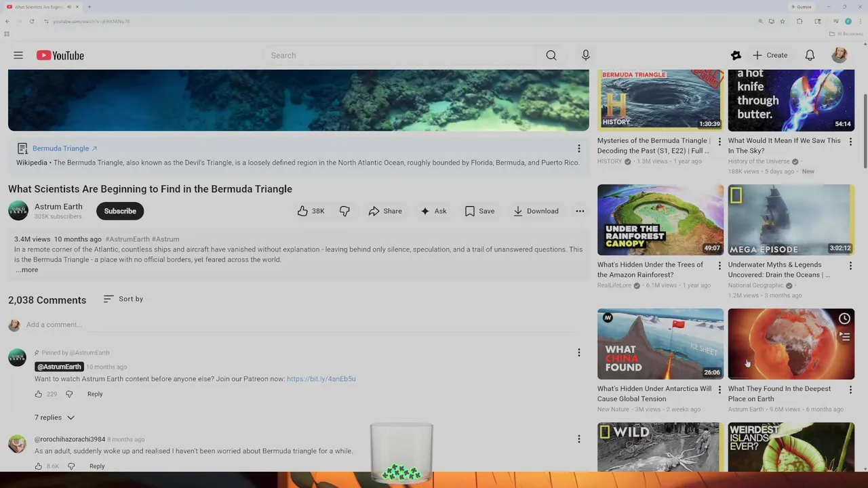Screen dimensions: 868x488
Task: Click the browser address bar URL
Action: pos(92,21)
